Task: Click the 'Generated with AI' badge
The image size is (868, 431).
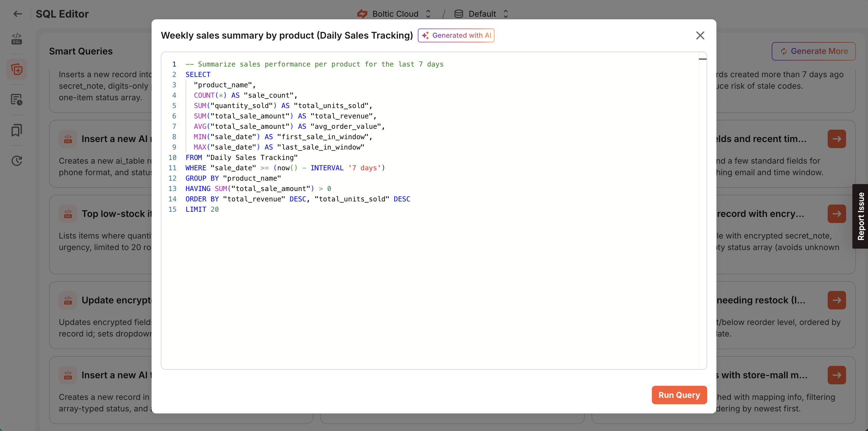Action: pyautogui.click(x=456, y=35)
